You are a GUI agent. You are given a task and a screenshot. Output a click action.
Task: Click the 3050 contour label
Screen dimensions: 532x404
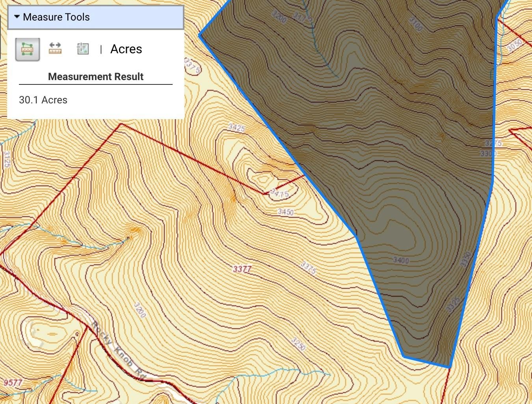515,46
